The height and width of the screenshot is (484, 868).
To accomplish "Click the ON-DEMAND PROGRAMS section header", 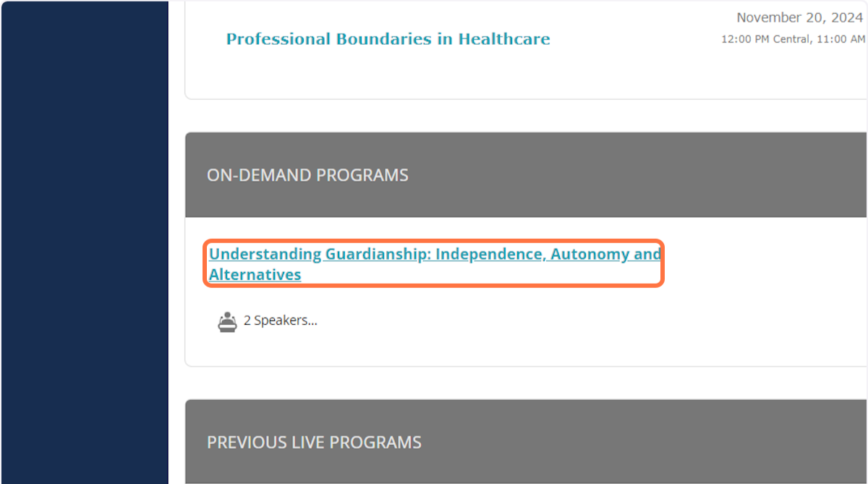I will click(x=526, y=174).
